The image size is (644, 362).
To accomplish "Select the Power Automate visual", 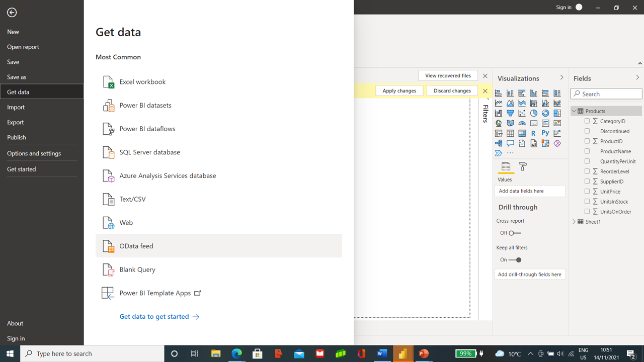I will (499, 153).
